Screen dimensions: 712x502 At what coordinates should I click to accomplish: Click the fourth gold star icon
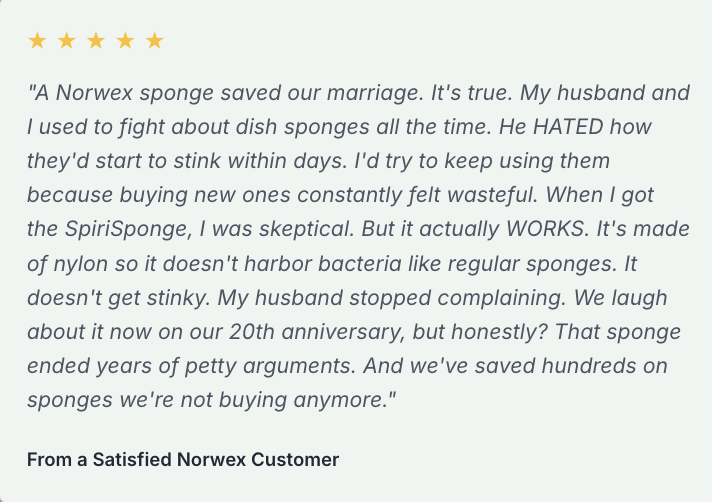click(x=125, y=41)
